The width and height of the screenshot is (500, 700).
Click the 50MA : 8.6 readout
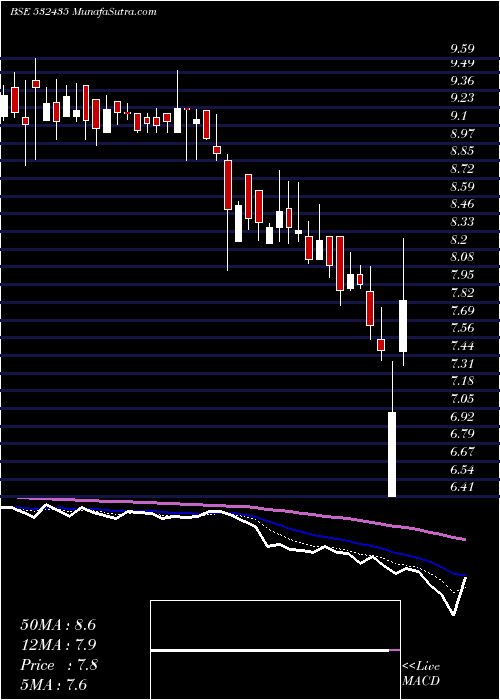pos(58,625)
